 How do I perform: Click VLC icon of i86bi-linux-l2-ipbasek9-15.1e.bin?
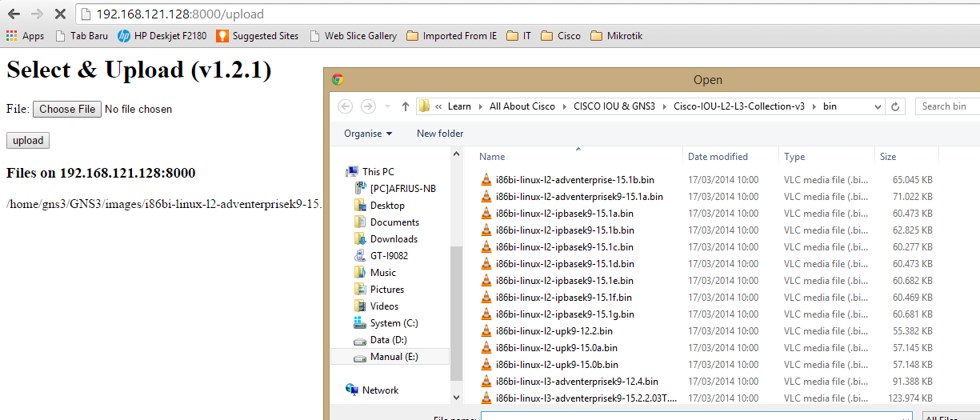(x=486, y=281)
